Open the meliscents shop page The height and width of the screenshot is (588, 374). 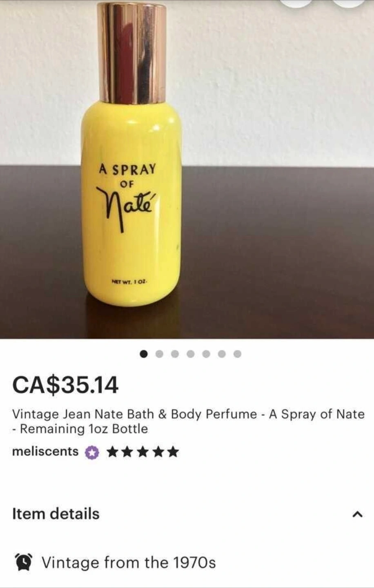[45, 451]
